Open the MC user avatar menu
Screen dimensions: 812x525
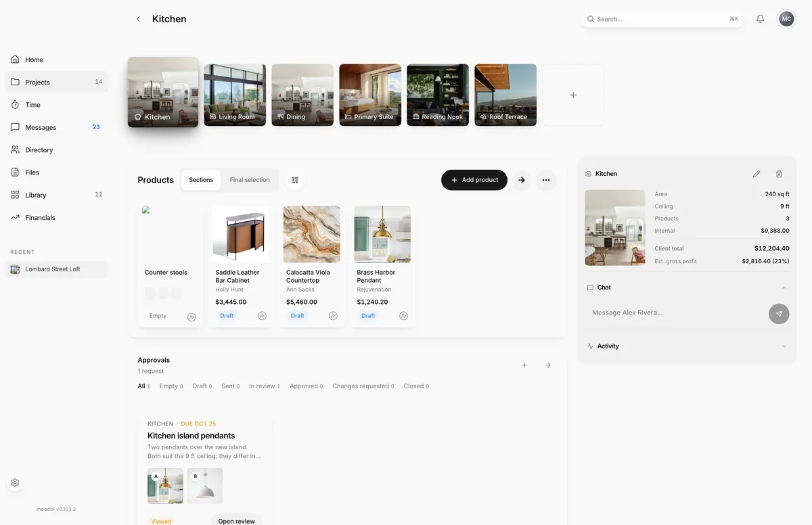786,19
